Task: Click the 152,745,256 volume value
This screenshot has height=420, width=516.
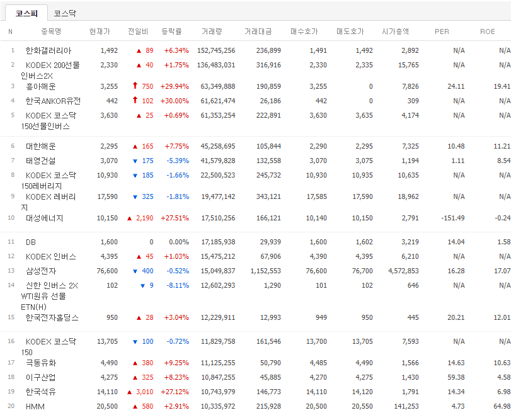Action: pos(216,50)
